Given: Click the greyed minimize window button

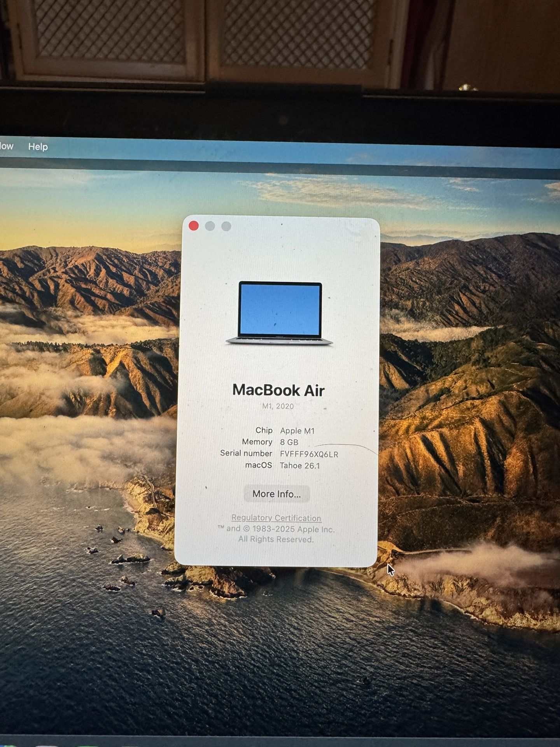Looking at the screenshot, I should (x=210, y=226).
